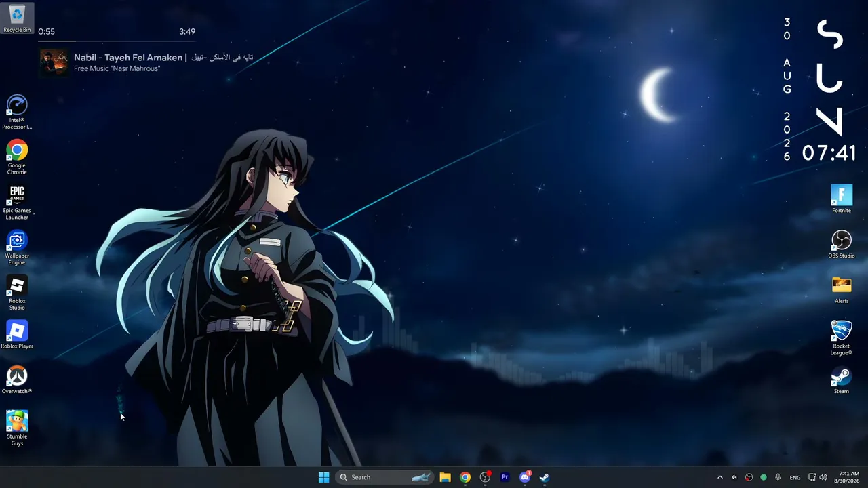Image resolution: width=868 pixels, height=488 pixels.
Task: Open the Recycle Bin desktop icon
Action: pos(17,18)
